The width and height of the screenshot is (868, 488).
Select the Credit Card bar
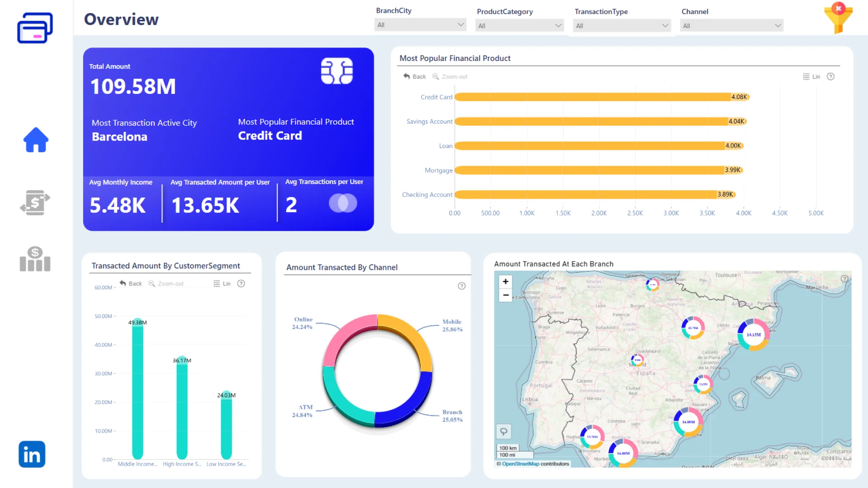point(602,97)
